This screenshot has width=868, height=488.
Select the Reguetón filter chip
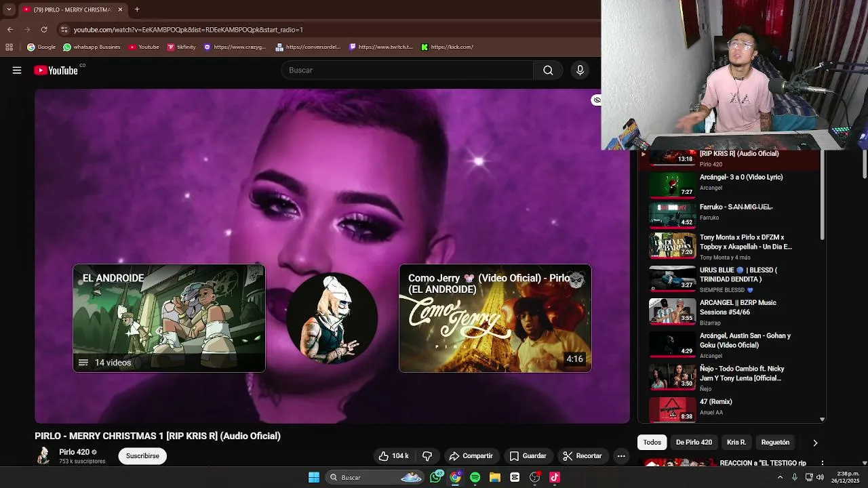pyautogui.click(x=775, y=443)
